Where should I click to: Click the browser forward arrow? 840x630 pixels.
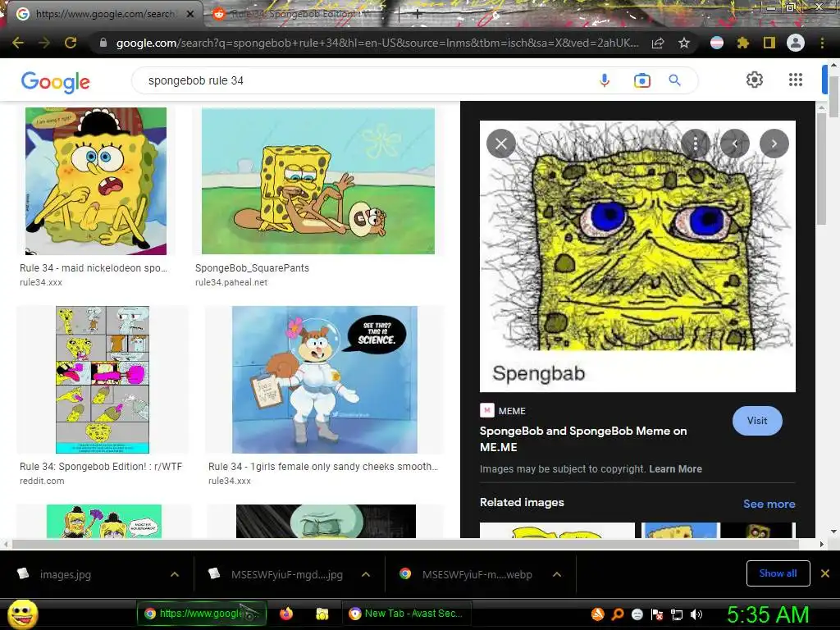click(44, 43)
